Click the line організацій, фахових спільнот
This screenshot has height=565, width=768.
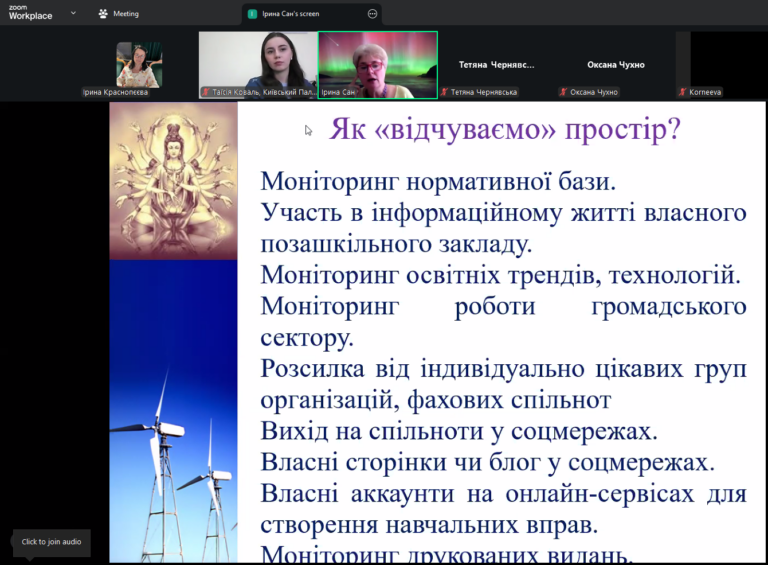pos(435,400)
